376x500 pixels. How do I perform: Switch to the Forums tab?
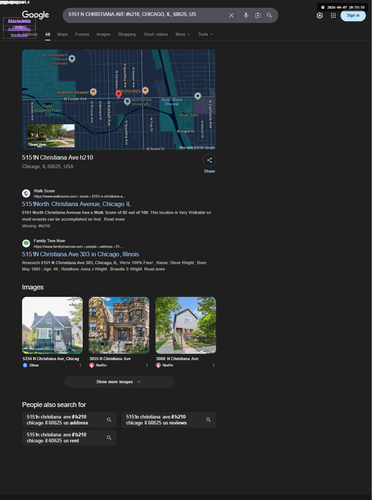[x=82, y=34]
